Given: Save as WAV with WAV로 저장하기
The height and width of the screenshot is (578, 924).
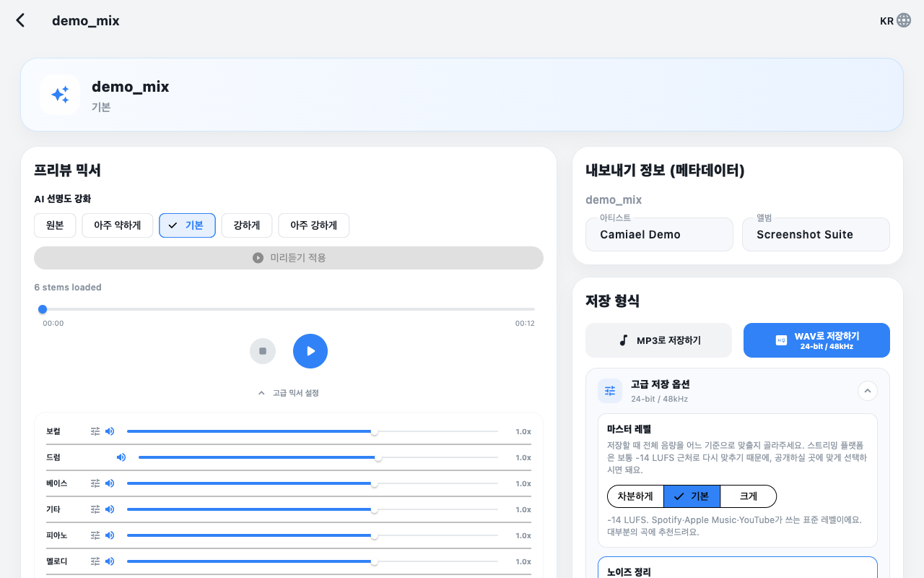Looking at the screenshot, I should (x=816, y=340).
